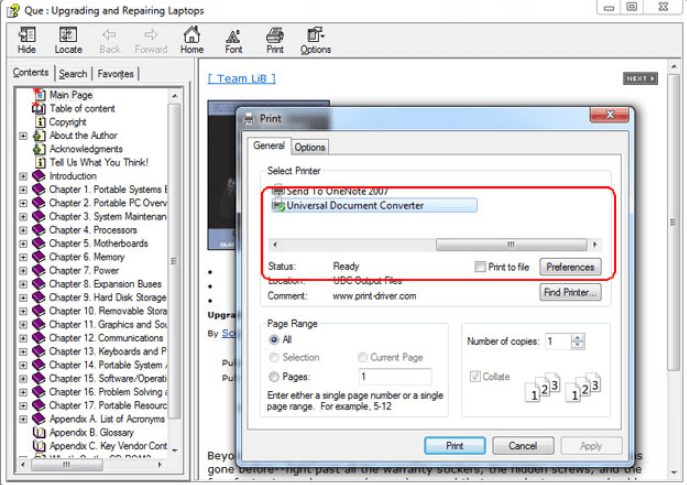Click the NEXT navigation button image
The width and height of the screenshot is (687, 485).
[640, 78]
